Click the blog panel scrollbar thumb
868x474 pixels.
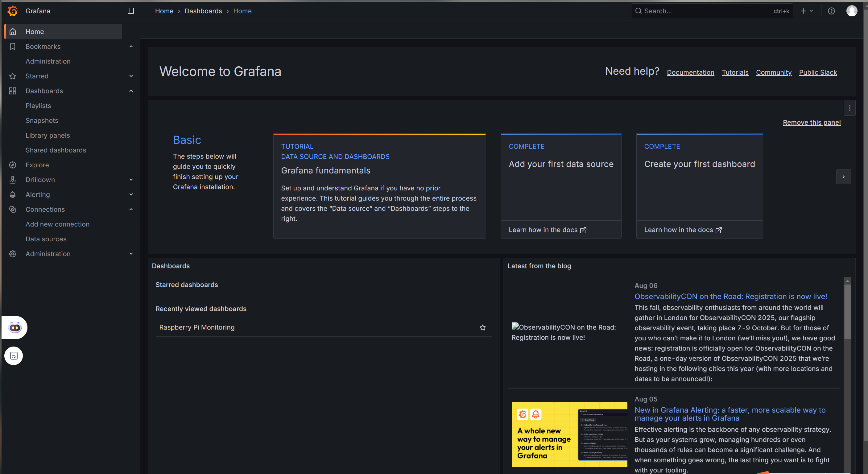click(847, 311)
